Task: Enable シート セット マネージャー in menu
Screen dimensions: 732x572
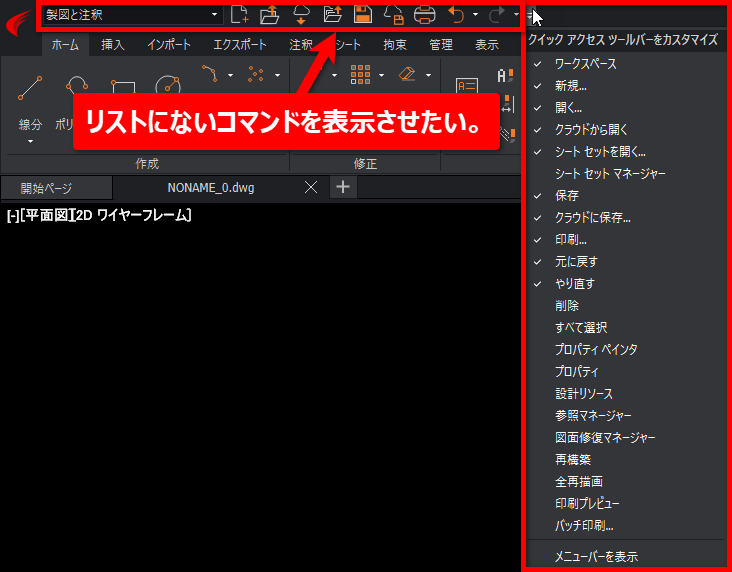Action: 626,174
